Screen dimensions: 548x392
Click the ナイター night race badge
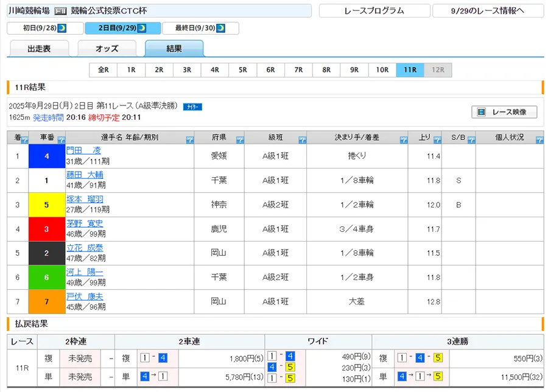pos(192,107)
